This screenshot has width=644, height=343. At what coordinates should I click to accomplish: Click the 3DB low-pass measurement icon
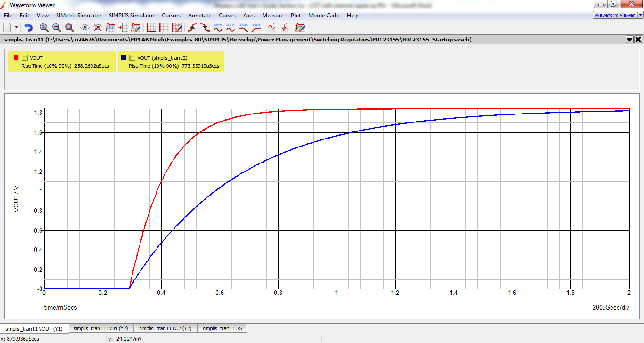(243, 27)
